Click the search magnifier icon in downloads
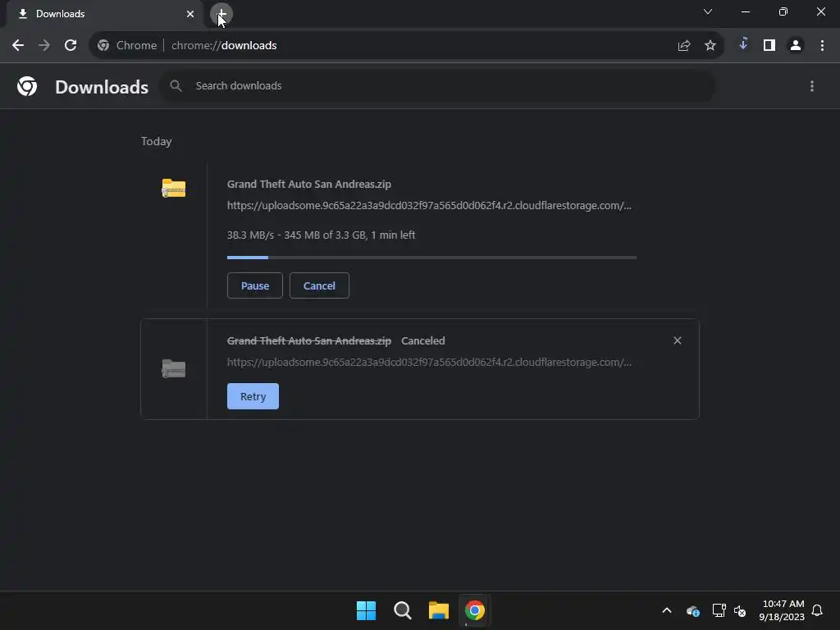Screen dimensions: 840x630 coord(176,85)
